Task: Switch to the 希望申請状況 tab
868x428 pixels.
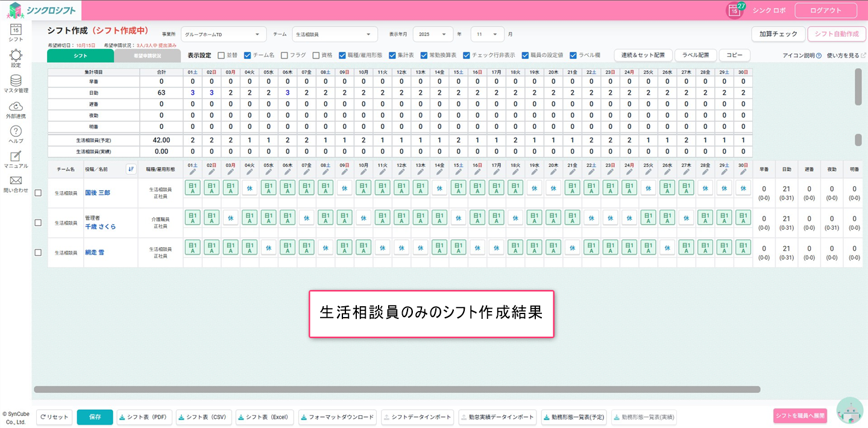Action: pos(147,55)
